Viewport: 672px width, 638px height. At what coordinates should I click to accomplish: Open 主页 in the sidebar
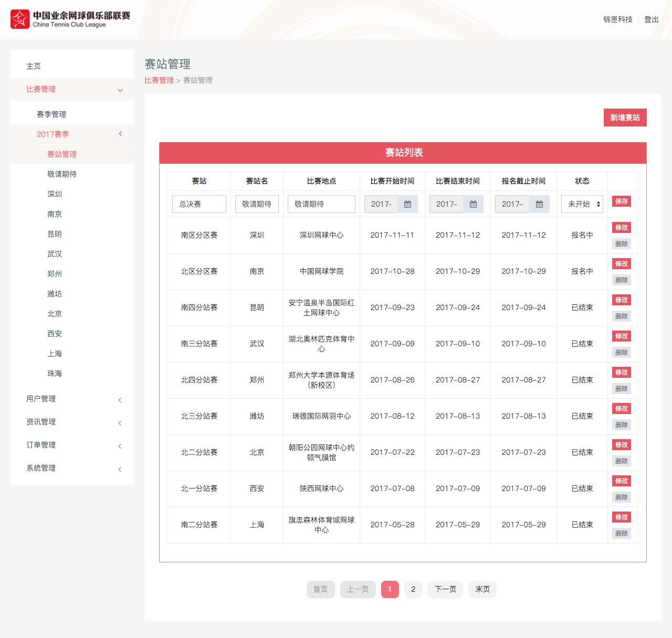[x=34, y=66]
